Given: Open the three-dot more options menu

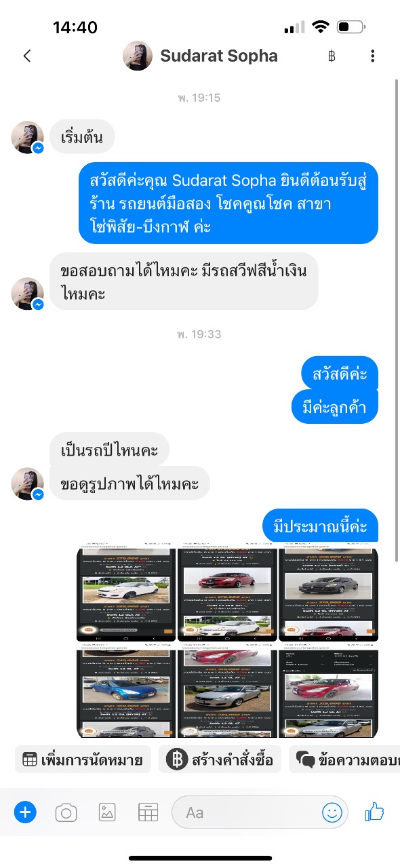Looking at the screenshot, I should pos(372,56).
